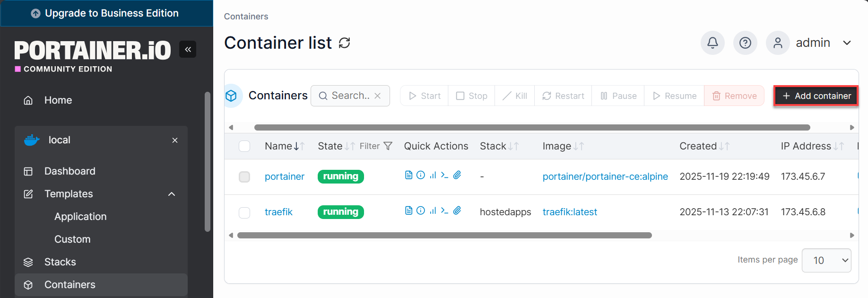Screen dimensions: 868x298
Task: Attach to the portainer container
Action: tap(457, 175)
